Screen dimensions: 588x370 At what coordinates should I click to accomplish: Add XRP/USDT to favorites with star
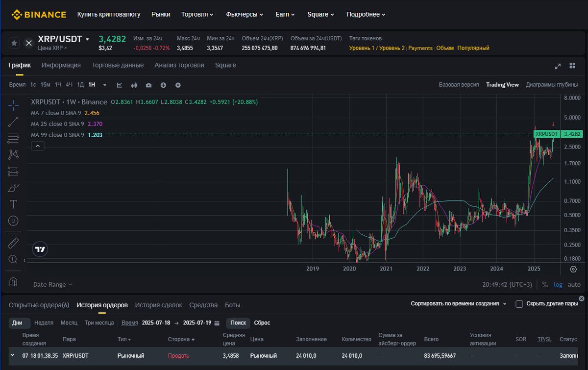[x=14, y=43]
